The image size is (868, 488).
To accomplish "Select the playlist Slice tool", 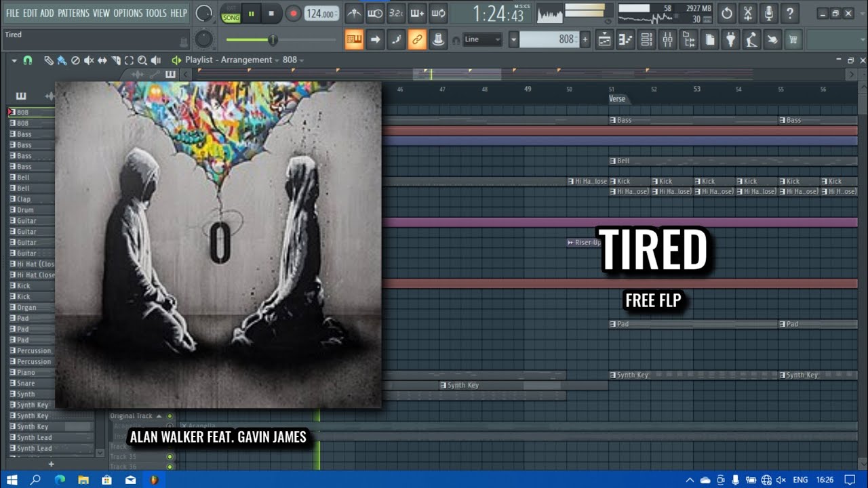I will point(116,60).
